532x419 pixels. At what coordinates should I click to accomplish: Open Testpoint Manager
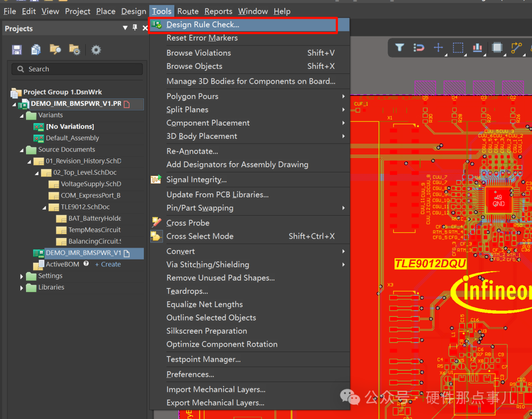pos(249,359)
